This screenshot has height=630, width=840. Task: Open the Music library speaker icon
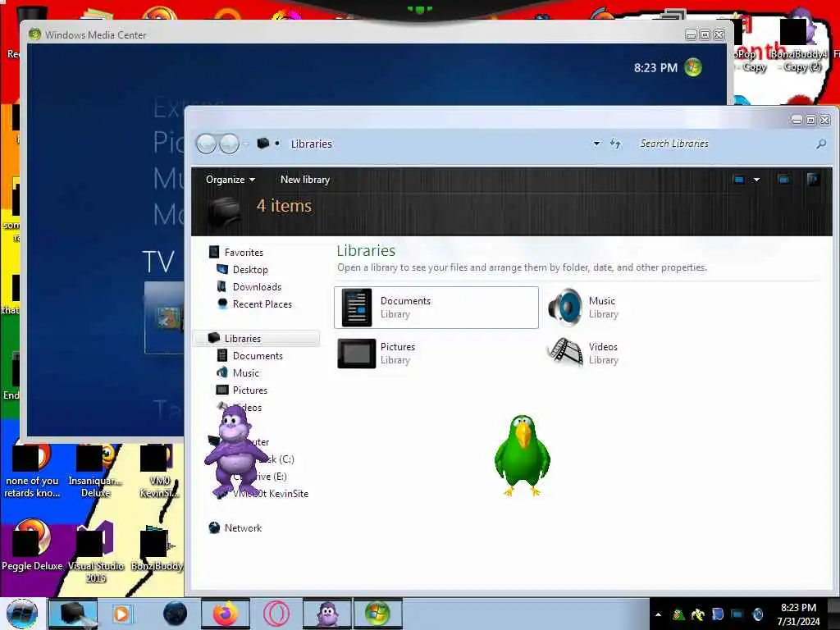(x=565, y=308)
